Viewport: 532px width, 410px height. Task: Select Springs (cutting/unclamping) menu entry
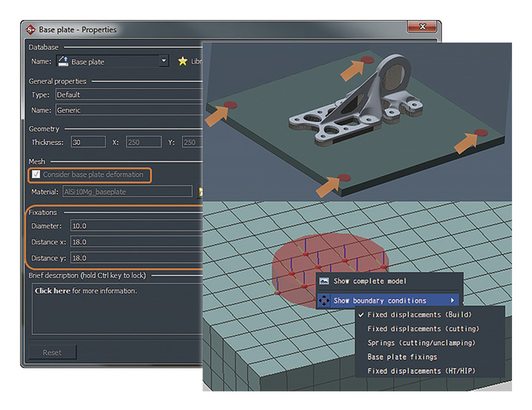(x=421, y=343)
